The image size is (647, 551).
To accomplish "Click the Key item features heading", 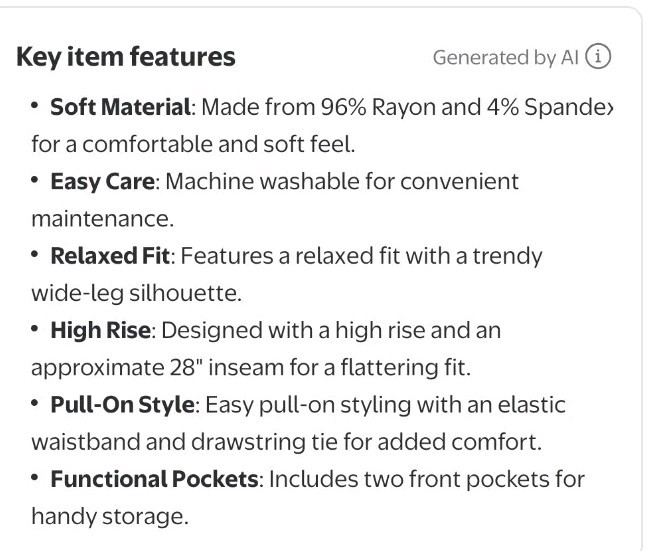I will [x=125, y=58].
